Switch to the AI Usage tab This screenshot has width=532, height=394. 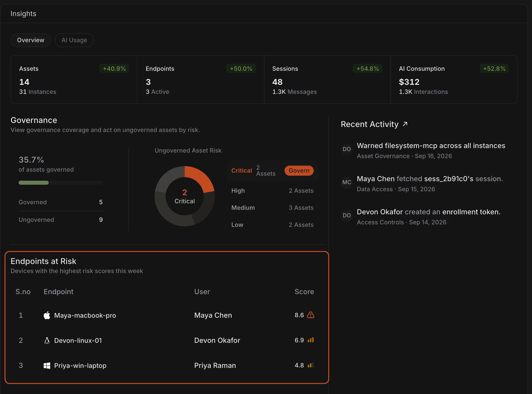click(74, 40)
